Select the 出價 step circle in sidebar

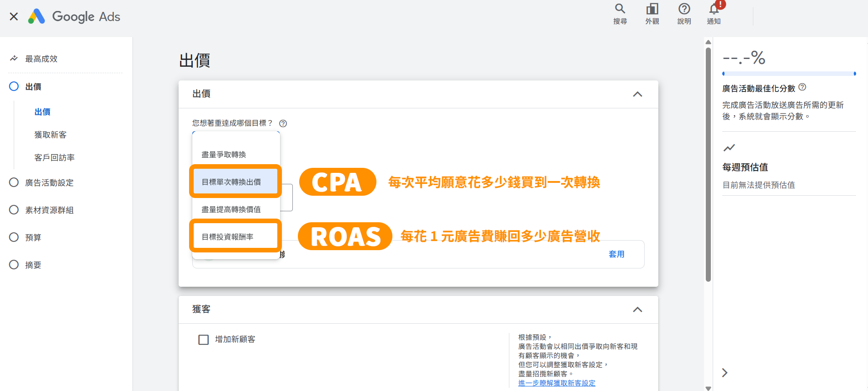(14, 86)
